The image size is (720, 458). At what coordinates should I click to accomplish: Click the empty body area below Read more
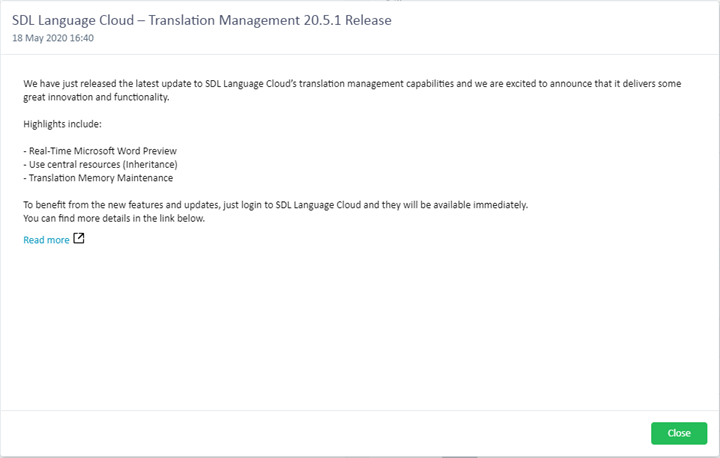pos(360,326)
